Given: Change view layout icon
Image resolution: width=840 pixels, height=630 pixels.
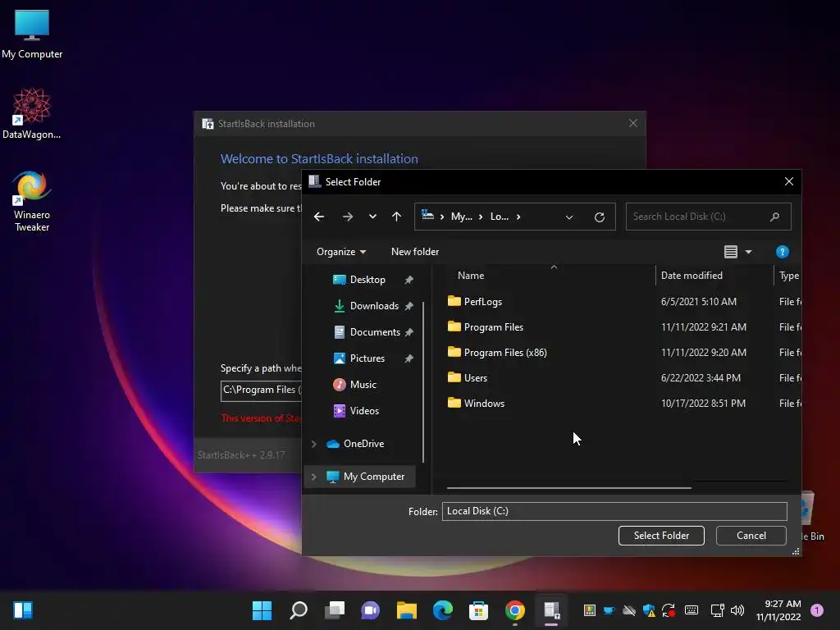Looking at the screenshot, I should tap(731, 252).
